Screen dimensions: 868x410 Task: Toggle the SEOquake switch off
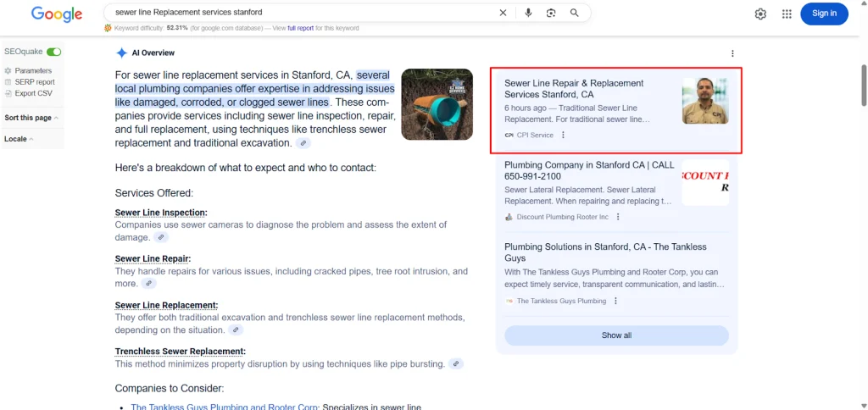[54, 52]
